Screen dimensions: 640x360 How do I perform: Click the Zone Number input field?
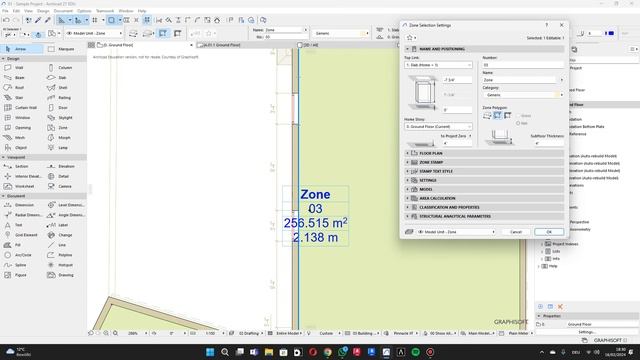[523, 65]
